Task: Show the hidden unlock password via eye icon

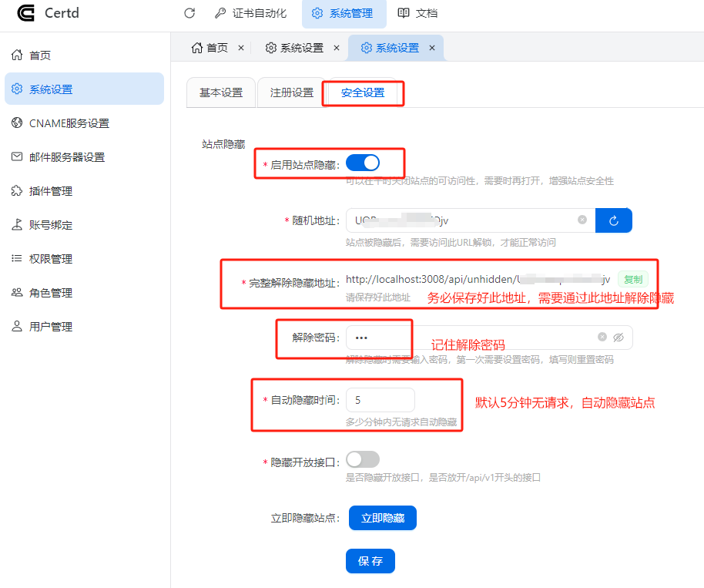Action: tap(618, 338)
